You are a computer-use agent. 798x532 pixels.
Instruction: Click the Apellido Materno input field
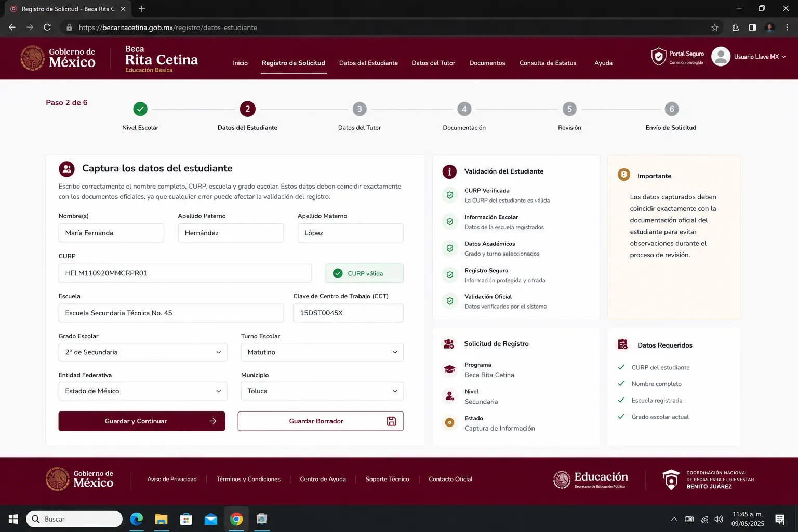point(350,233)
